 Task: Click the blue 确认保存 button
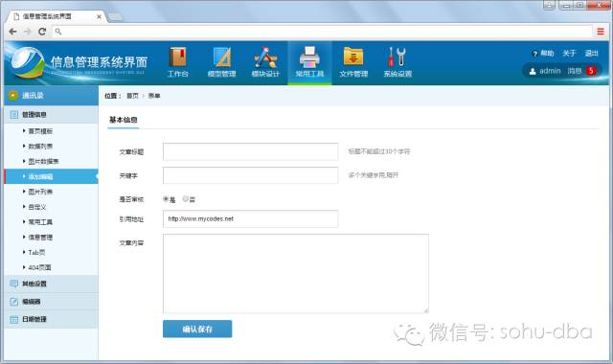197,329
